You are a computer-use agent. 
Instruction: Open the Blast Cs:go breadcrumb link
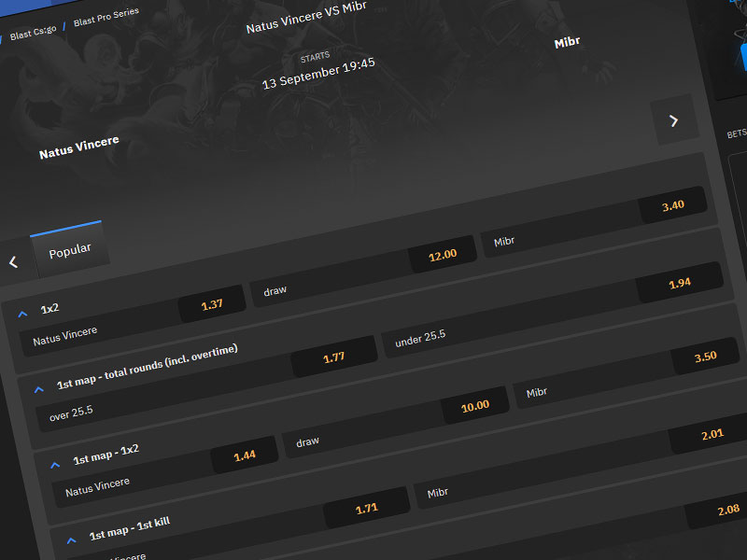[33, 33]
